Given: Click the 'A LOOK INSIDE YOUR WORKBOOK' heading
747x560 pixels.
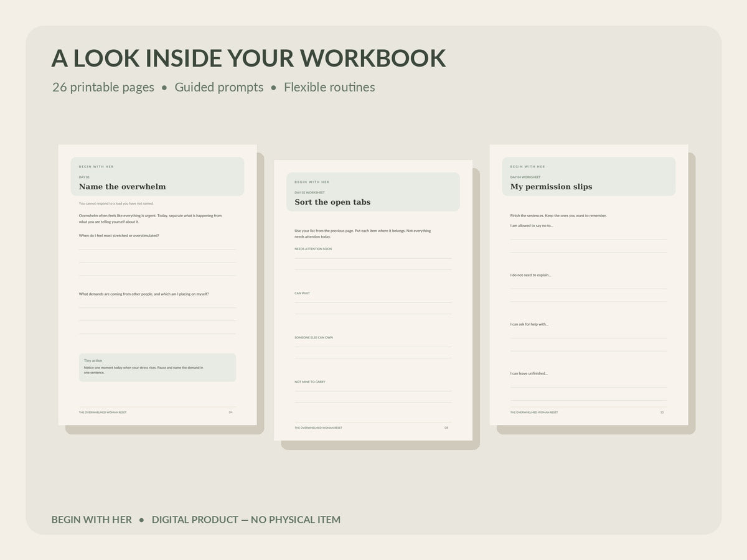Looking at the screenshot, I should [x=248, y=58].
